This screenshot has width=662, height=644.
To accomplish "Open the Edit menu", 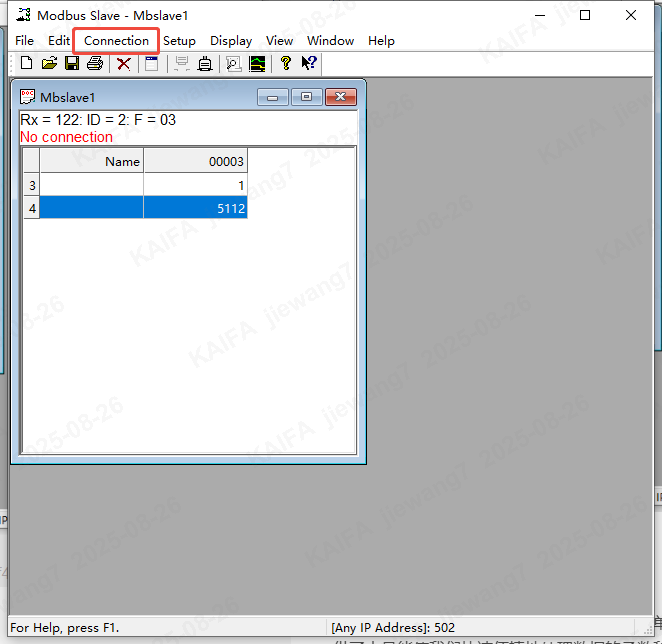I will [59, 41].
